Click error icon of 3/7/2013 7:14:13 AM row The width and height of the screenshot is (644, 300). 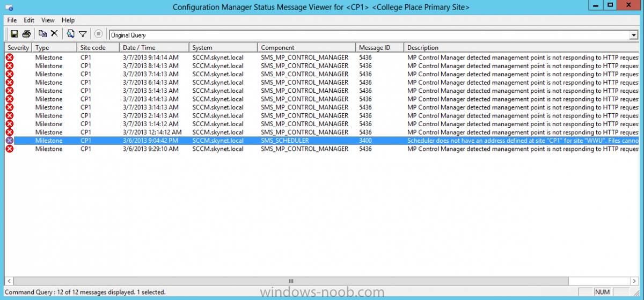click(10, 74)
